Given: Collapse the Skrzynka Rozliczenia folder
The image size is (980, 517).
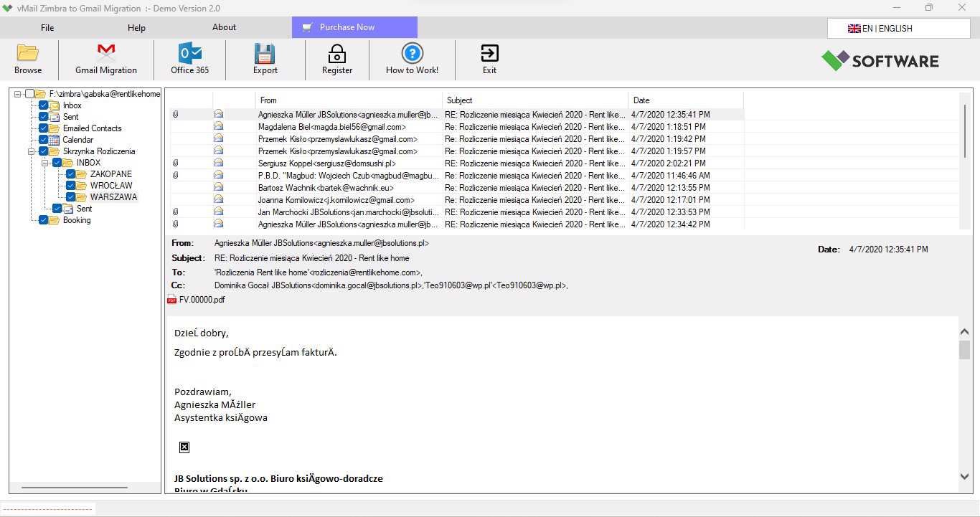Looking at the screenshot, I should pyautogui.click(x=32, y=151).
